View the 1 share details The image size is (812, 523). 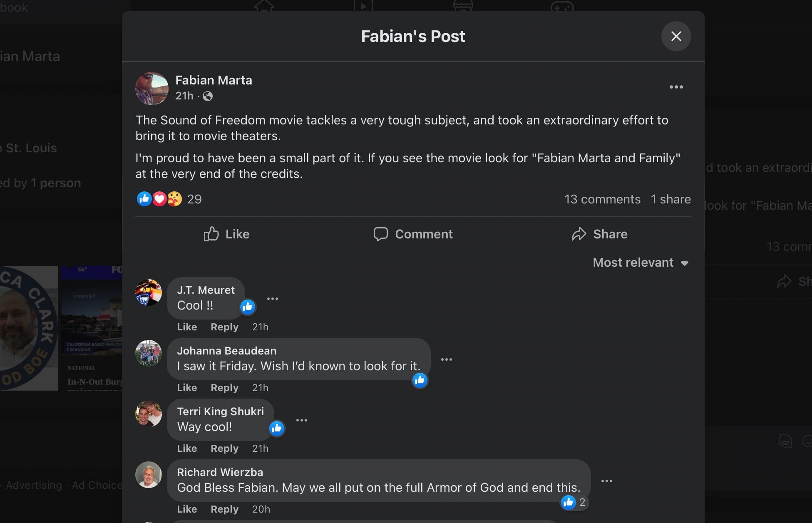click(x=670, y=199)
